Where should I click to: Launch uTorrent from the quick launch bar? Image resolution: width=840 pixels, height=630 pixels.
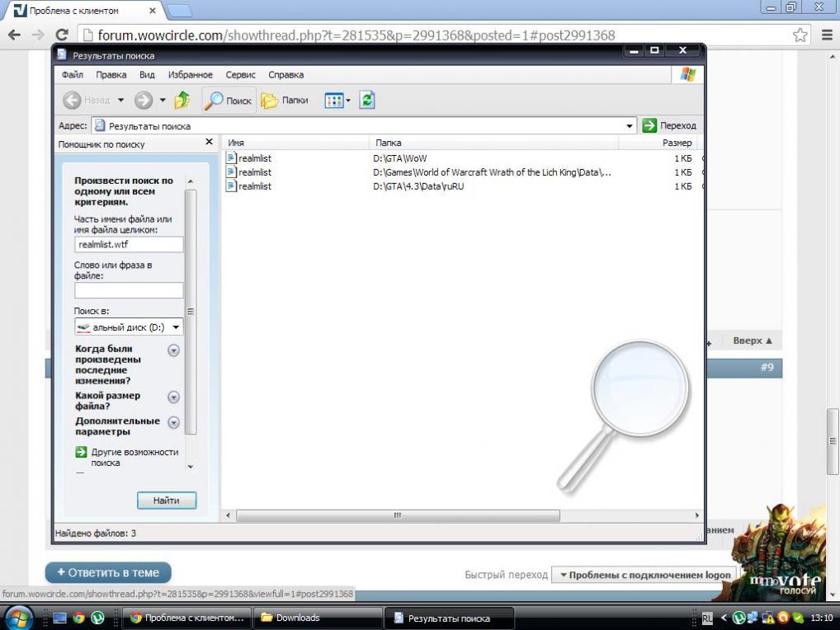pyautogui.click(x=97, y=618)
